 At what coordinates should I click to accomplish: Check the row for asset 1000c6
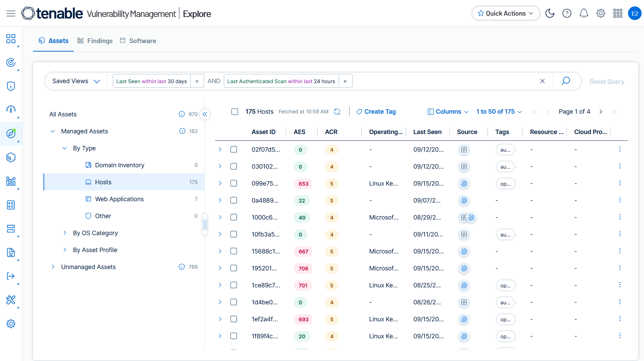point(234,217)
